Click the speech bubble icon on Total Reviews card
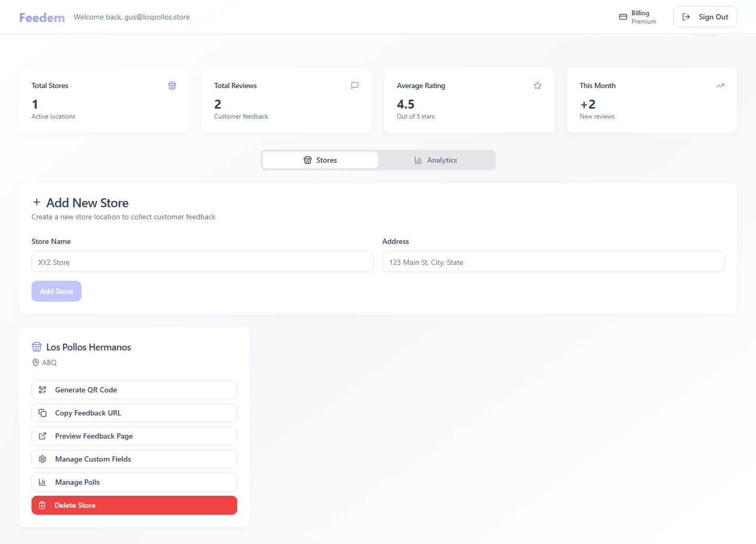This screenshot has width=756, height=544. pyautogui.click(x=355, y=85)
